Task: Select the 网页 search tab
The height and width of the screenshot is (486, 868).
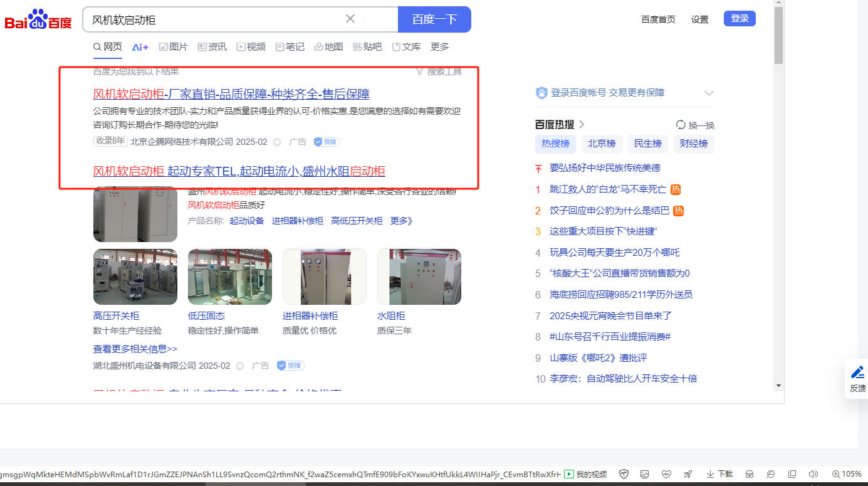Action: point(108,47)
